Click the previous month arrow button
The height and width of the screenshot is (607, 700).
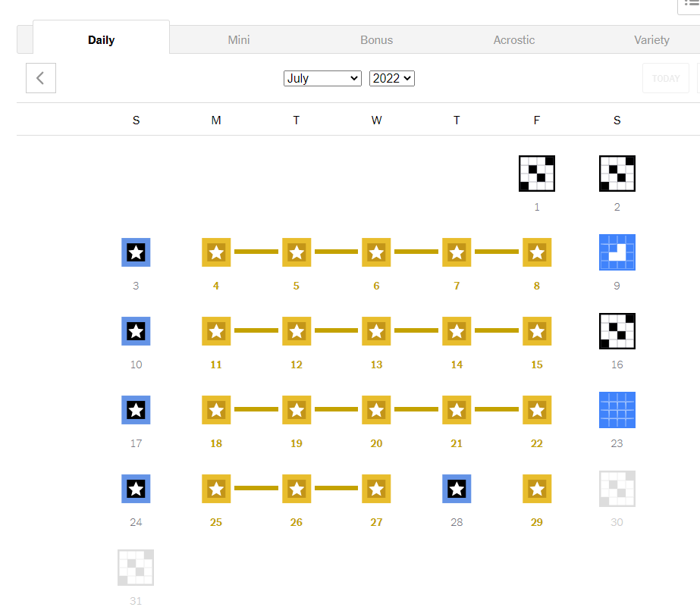tap(40, 78)
